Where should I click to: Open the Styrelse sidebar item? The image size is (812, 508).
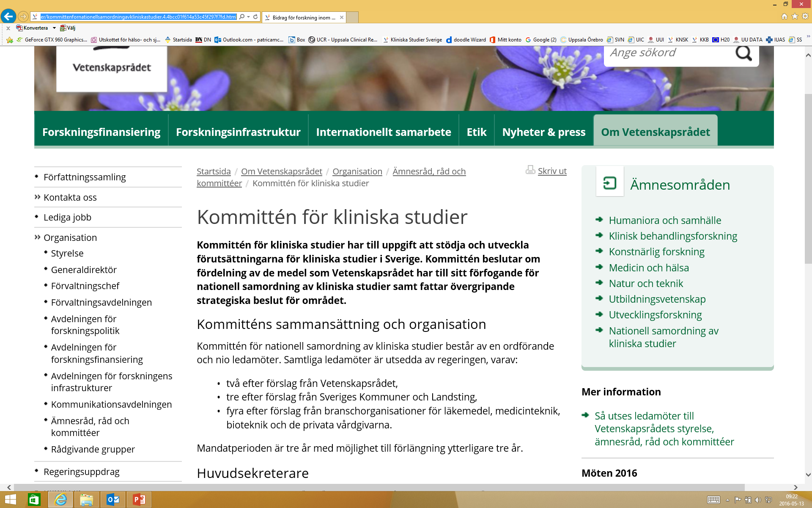[67, 253]
